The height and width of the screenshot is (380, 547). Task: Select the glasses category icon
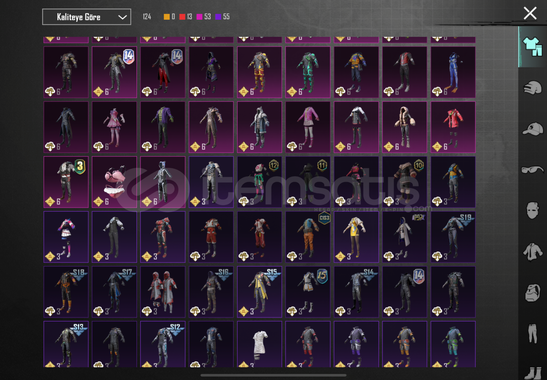point(532,170)
